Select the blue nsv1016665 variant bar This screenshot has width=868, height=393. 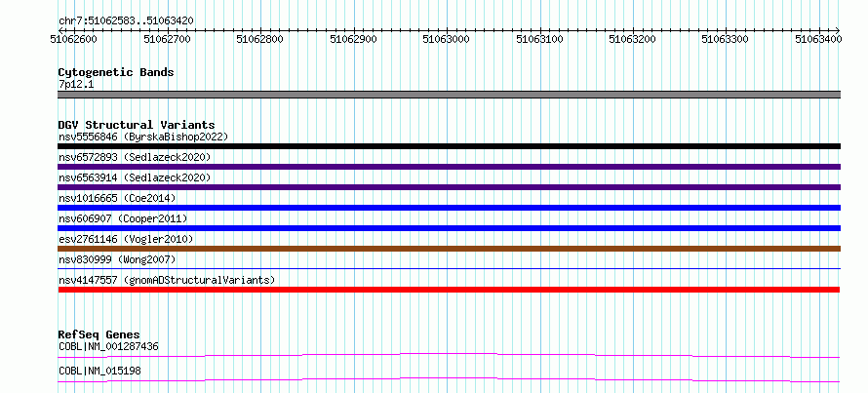449,208
